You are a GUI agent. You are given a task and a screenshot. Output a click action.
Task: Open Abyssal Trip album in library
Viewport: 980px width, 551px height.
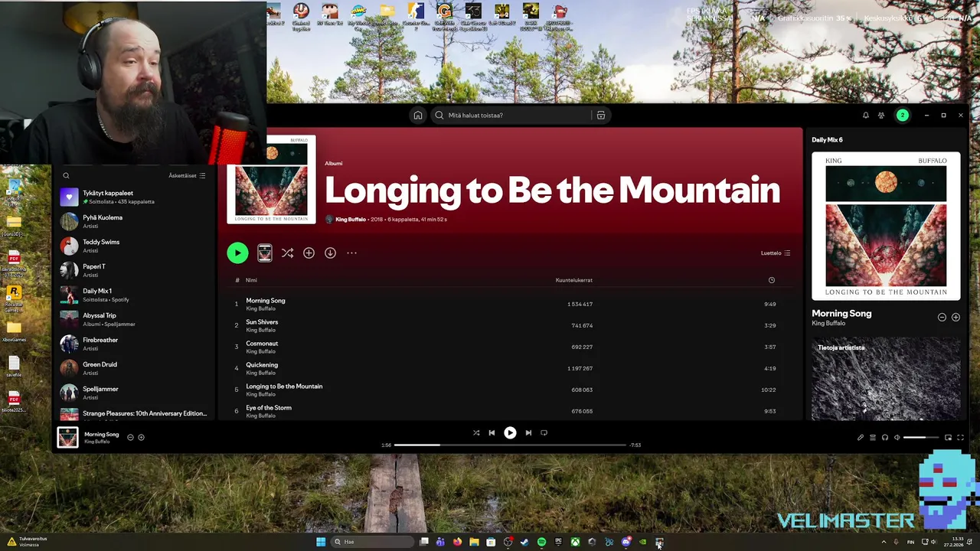(134, 319)
